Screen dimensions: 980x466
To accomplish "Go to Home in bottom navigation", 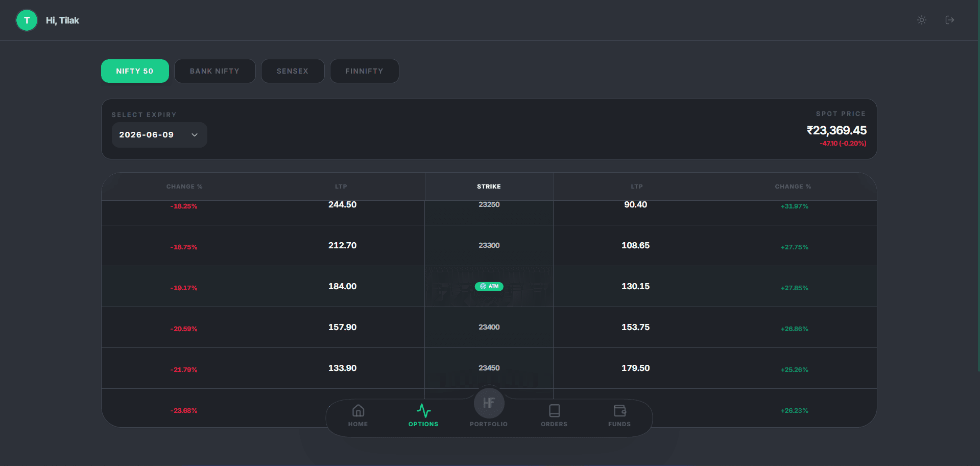I will click(x=358, y=416).
